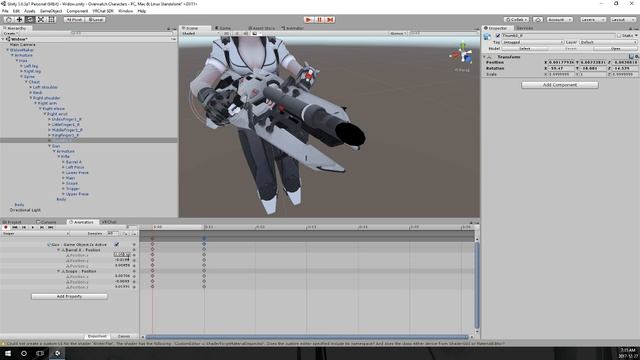Image resolution: width=640 pixels, height=360 pixels.
Task: Click the key dot beside Scope Position
Action: click(x=134, y=271)
